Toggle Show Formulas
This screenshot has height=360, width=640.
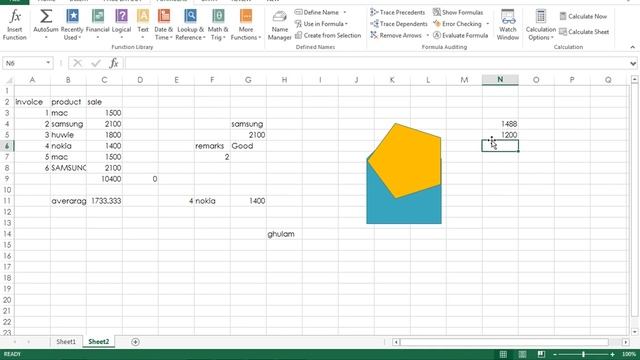click(x=458, y=12)
